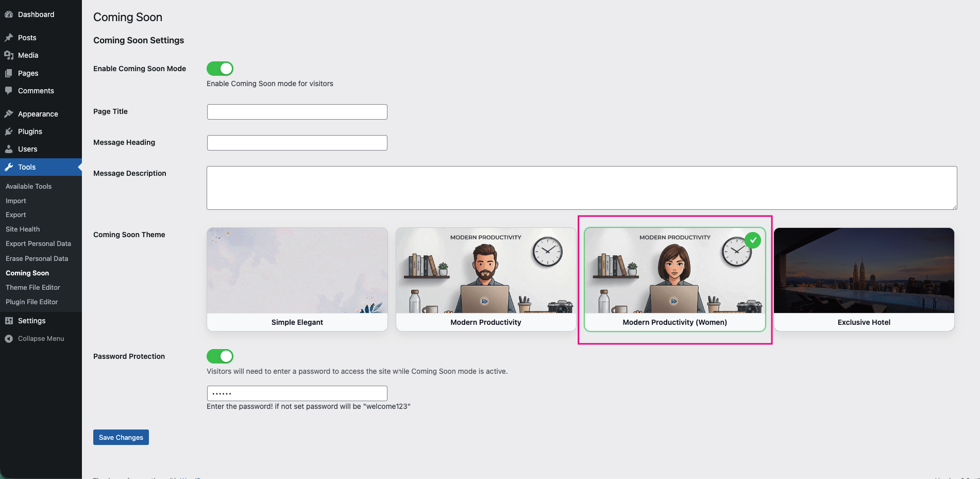Image resolution: width=980 pixels, height=479 pixels.
Task: Click the Posts pushpin icon
Action: 9,38
